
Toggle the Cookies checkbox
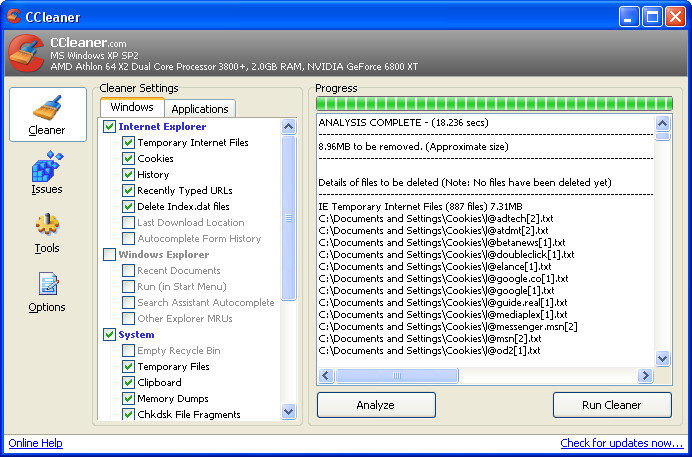point(128,158)
